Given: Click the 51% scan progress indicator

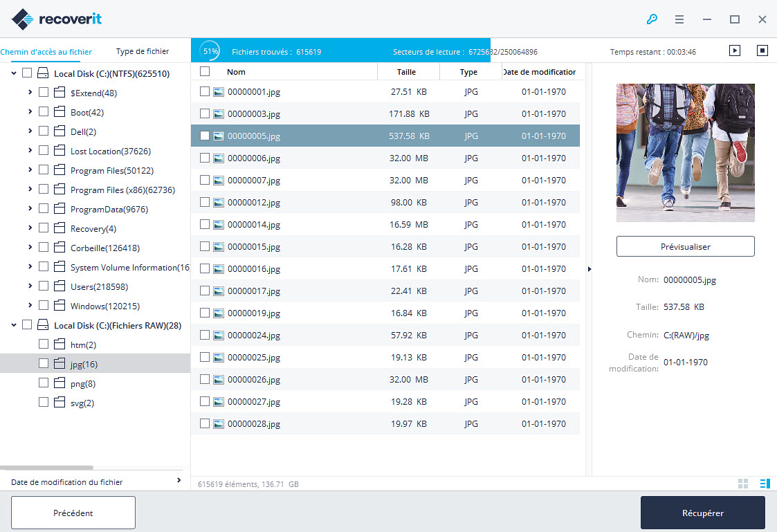Looking at the screenshot, I should pos(210,51).
